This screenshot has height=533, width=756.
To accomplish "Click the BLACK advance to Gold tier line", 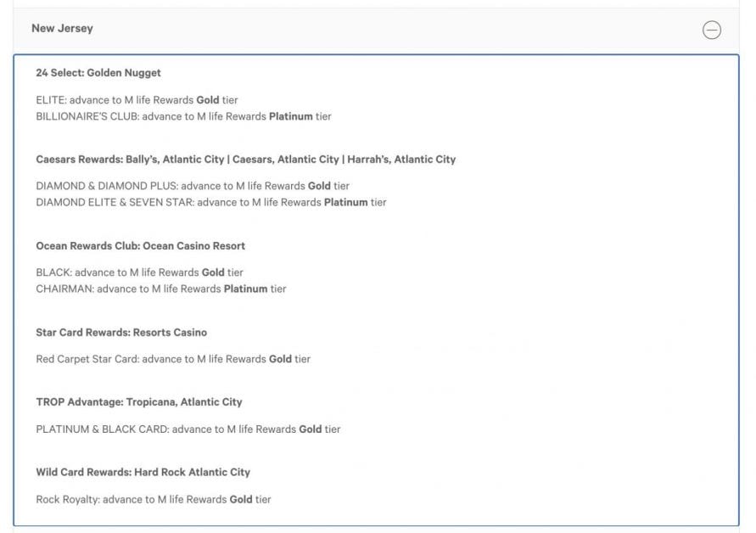I will click(x=139, y=272).
